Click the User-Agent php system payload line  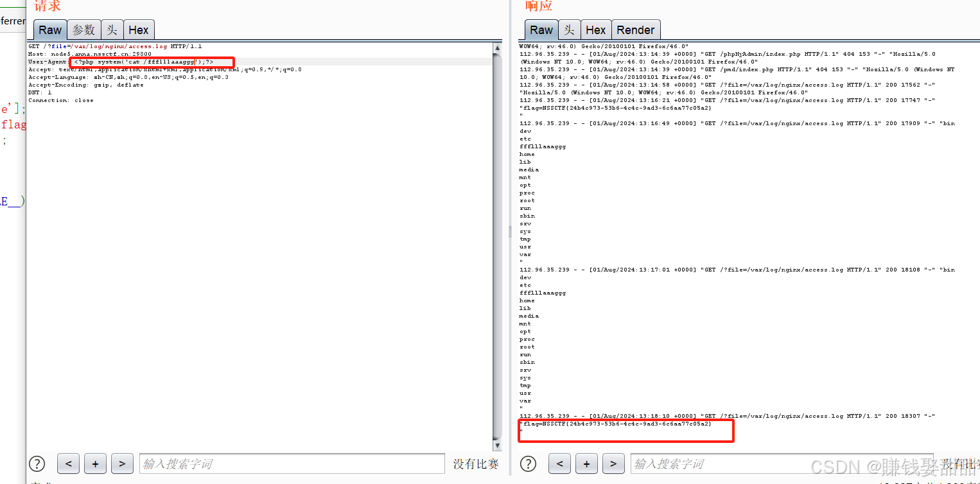pos(121,62)
